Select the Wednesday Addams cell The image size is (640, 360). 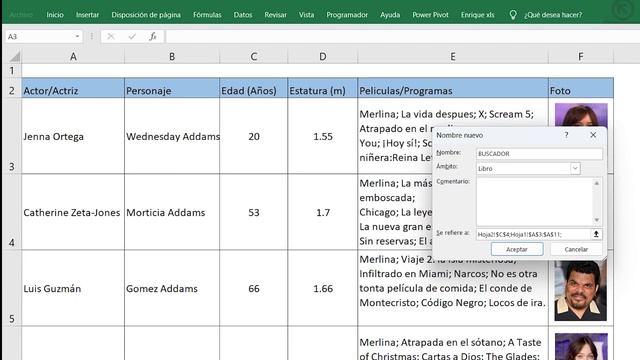click(172, 136)
